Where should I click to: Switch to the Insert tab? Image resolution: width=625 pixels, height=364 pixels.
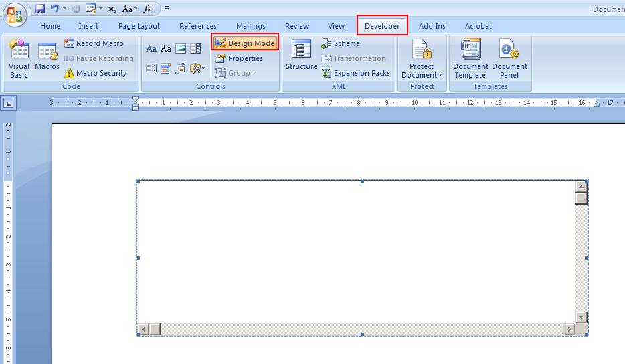(x=88, y=26)
